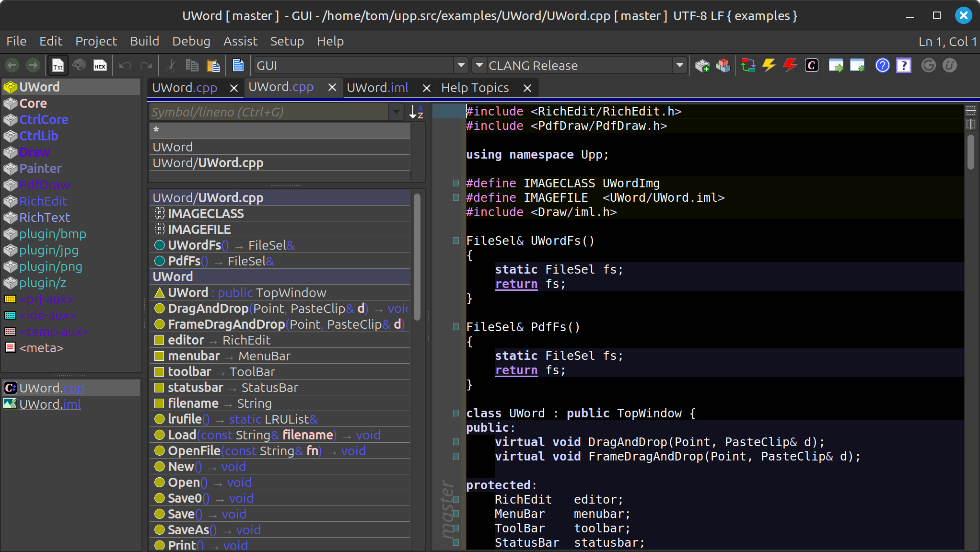Image resolution: width=980 pixels, height=552 pixels.
Task: Switch to the Help Topics tab
Action: pos(475,88)
